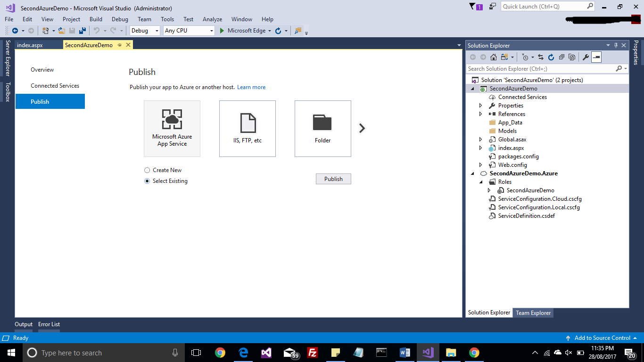
Task: Open the Tools menu
Action: 167,19
